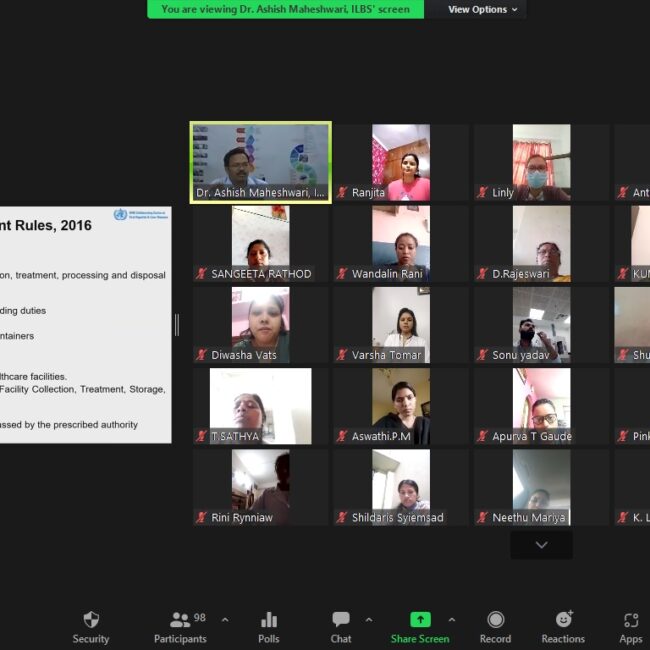This screenshot has height=650, width=650.
Task: Click the muted mic icon on Sonu yadav
Action: pyautogui.click(x=483, y=355)
